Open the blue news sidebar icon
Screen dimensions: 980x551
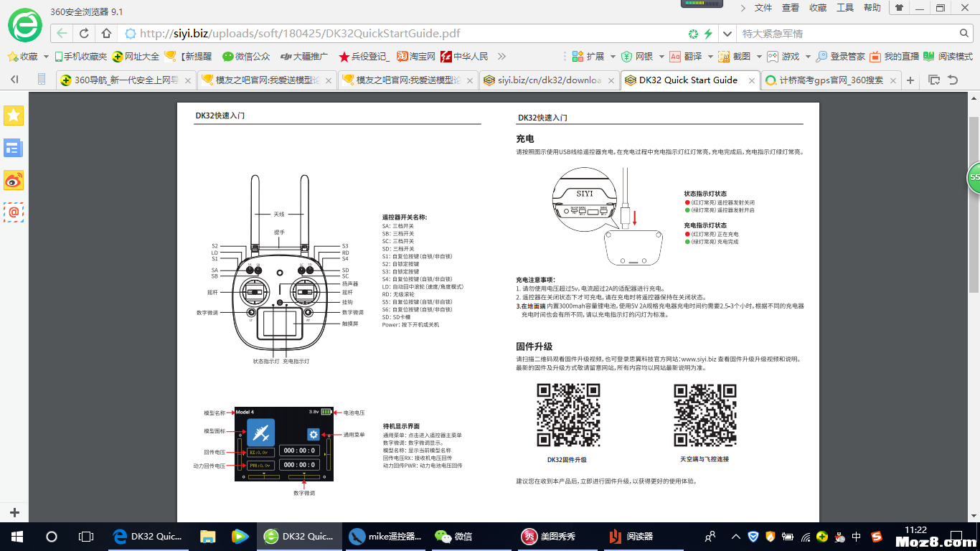14,148
